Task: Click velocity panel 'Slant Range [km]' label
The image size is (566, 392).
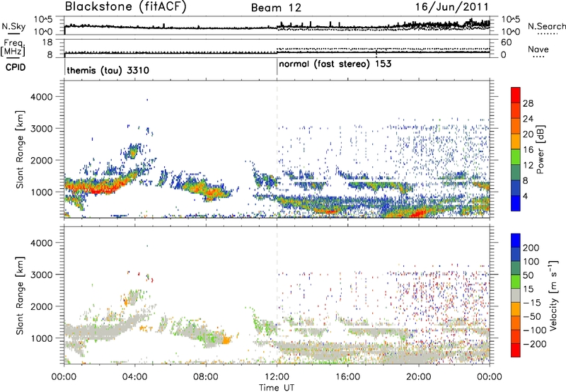Action: click(20, 296)
